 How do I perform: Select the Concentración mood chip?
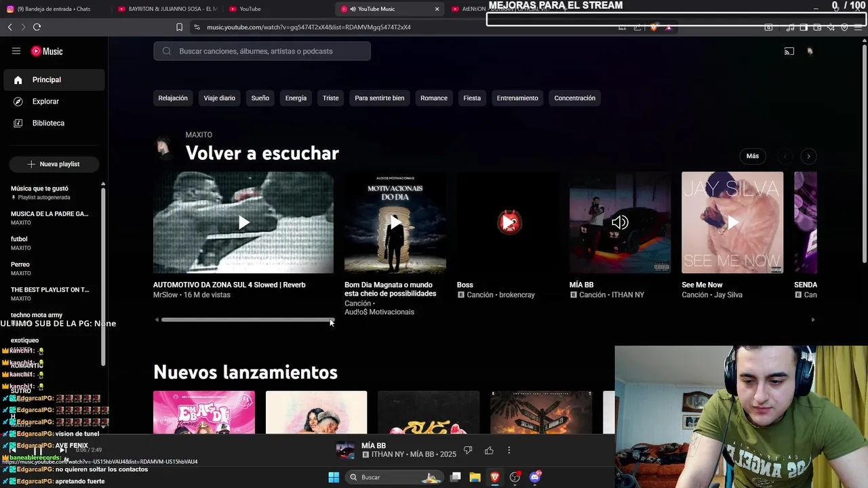point(575,98)
